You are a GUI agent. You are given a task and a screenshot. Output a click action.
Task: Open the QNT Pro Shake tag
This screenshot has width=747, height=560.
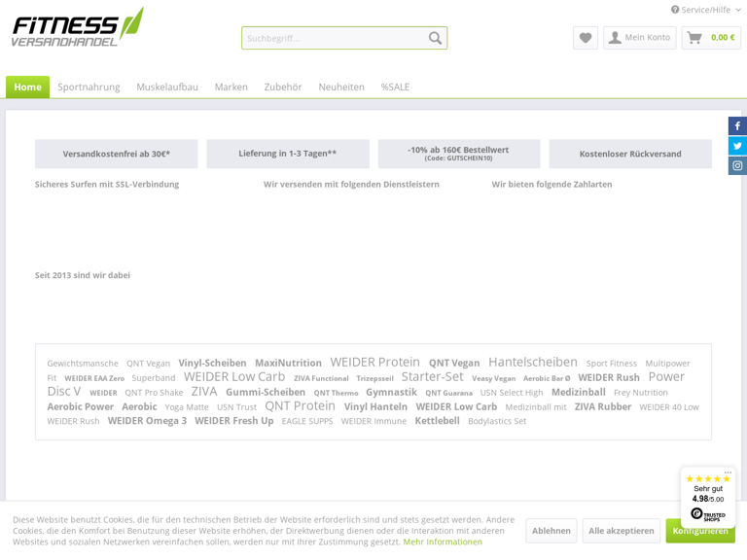pyautogui.click(x=154, y=393)
